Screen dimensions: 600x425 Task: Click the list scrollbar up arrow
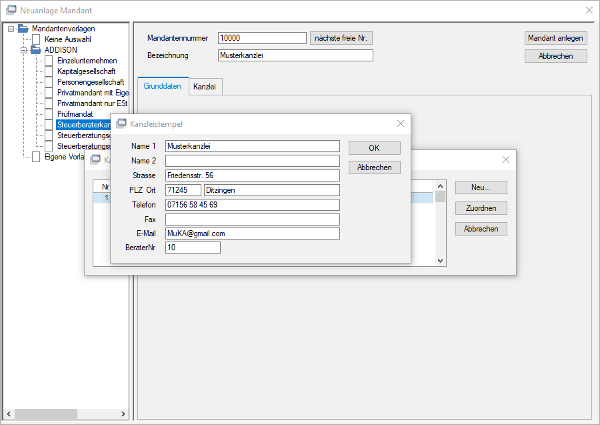(x=440, y=186)
